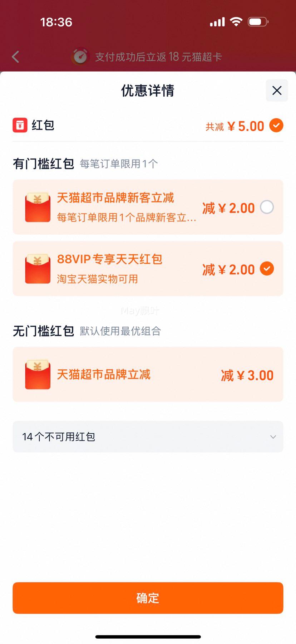Deselect the 88VIP专享天天红包 checked option
The height and width of the screenshot is (644, 296).
267,269
